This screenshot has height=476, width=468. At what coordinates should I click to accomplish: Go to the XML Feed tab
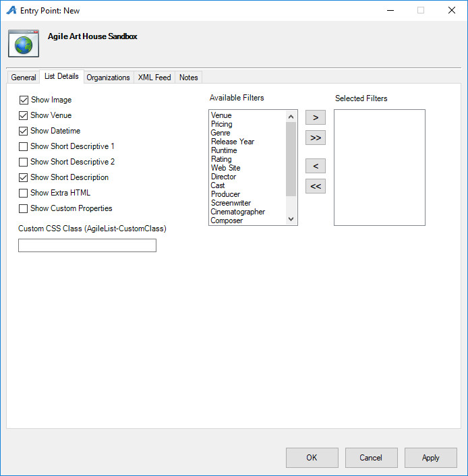[x=154, y=78]
